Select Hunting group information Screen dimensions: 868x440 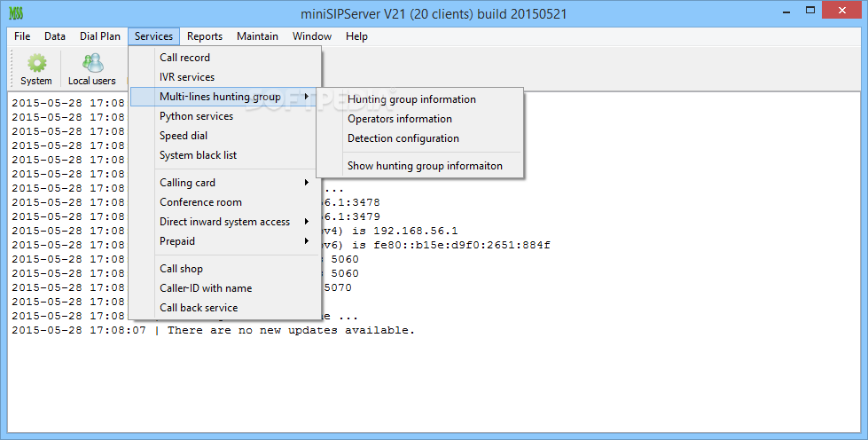[x=420, y=99]
